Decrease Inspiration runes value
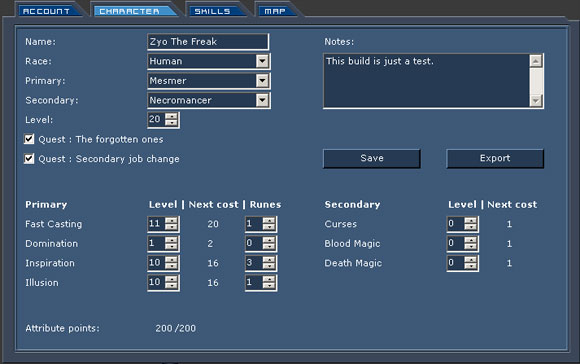Viewport: 580px width, 364px height. tap(269, 266)
